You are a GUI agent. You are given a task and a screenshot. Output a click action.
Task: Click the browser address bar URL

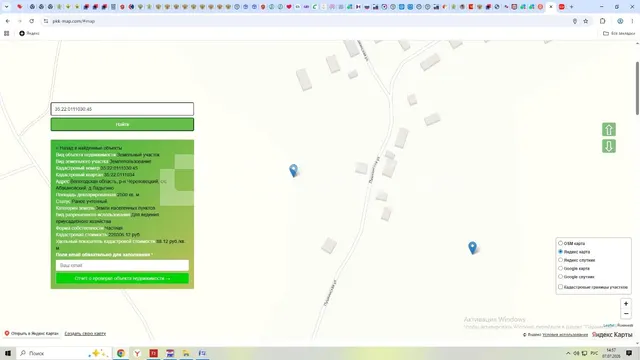click(73, 21)
